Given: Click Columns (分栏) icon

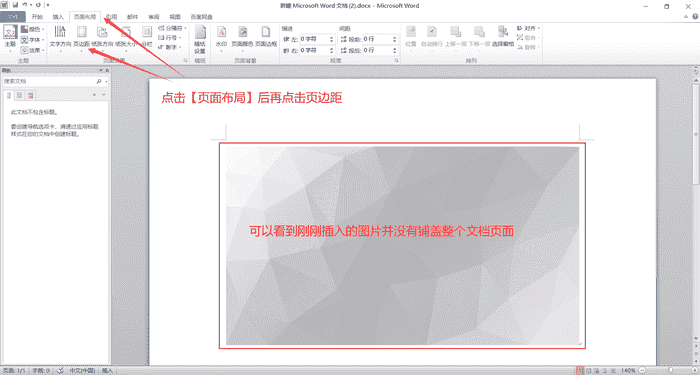Looking at the screenshot, I should [x=147, y=31].
